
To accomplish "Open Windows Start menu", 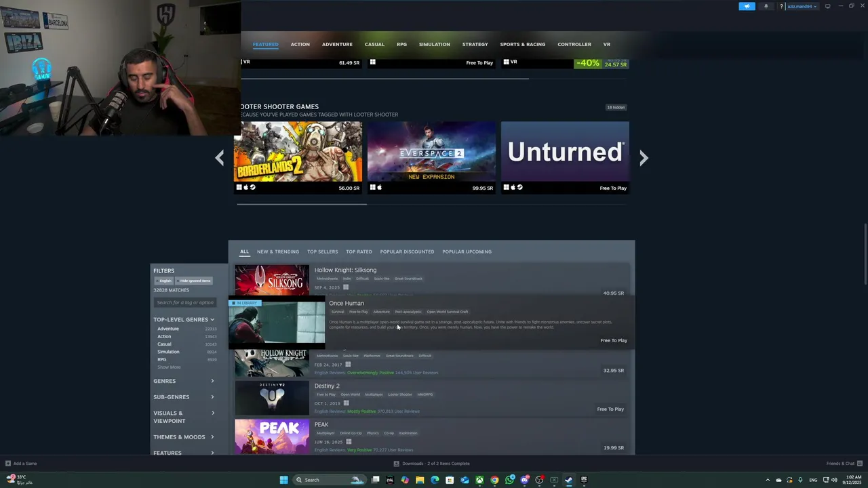I will [283, 480].
